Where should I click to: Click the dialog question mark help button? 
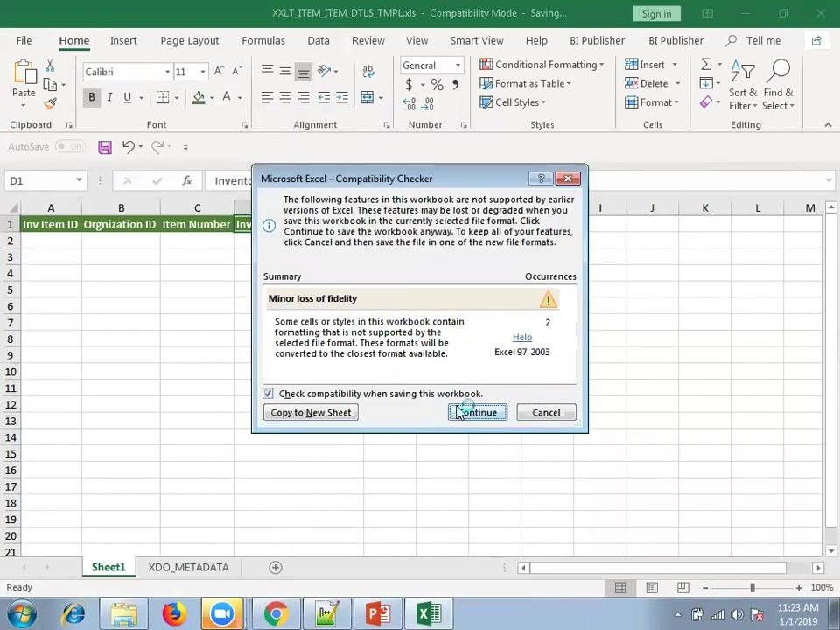(541, 178)
